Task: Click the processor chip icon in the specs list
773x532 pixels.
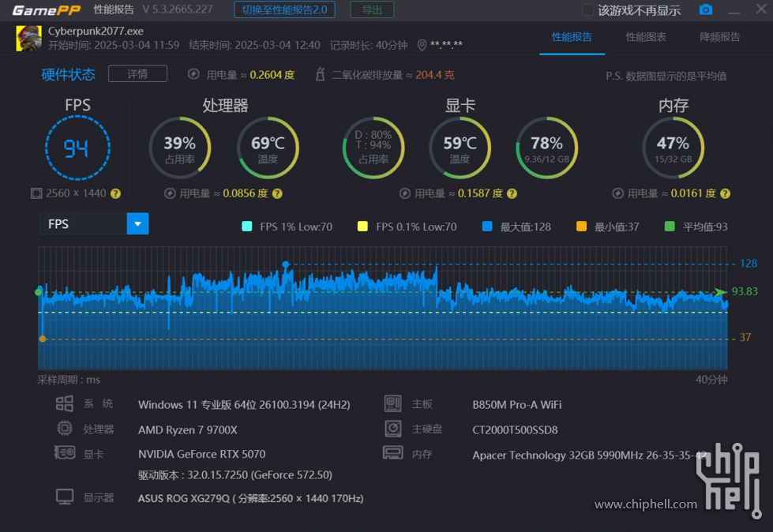Action: tap(65, 428)
